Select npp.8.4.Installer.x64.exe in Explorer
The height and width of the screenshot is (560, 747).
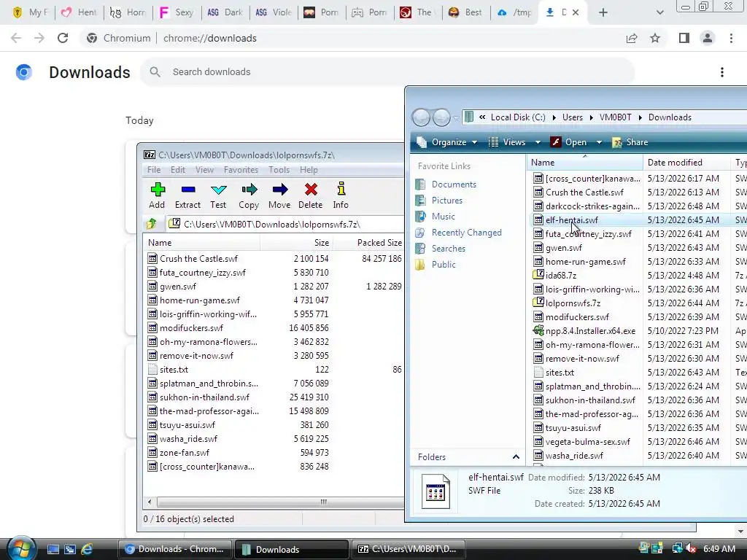590,330
